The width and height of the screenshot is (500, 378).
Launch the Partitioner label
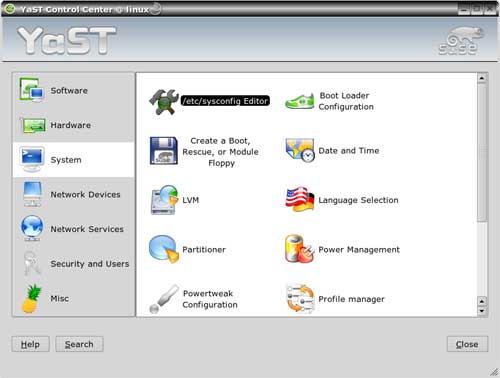pyautogui.click(x=204, y=249)
